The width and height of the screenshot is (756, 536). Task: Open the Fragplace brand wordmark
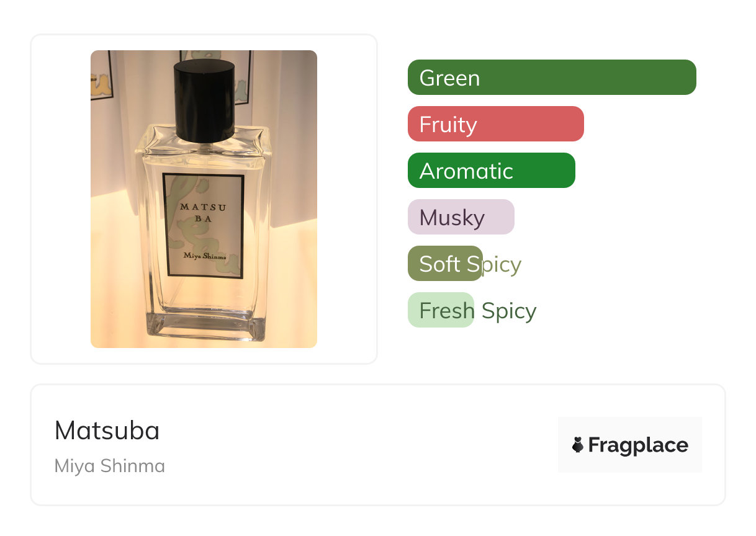(x=638, y=445)
